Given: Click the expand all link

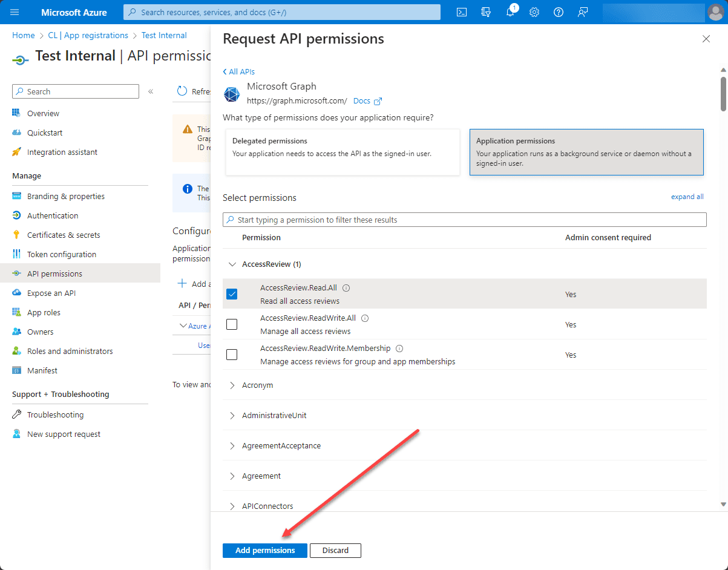Looking at the screenshot, I should 687,197.
